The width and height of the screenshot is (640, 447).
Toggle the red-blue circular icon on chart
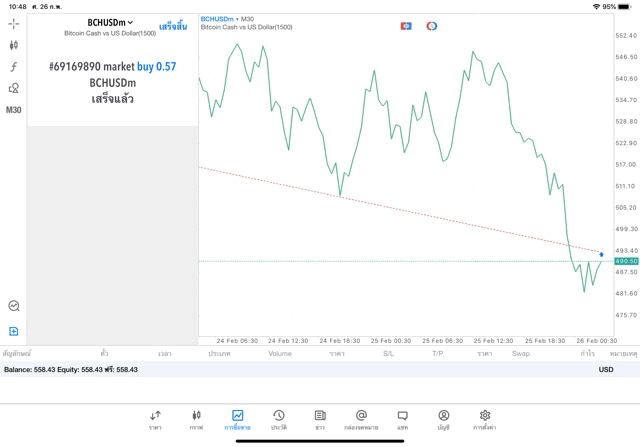pyautogui.click(x=432, y=26)
